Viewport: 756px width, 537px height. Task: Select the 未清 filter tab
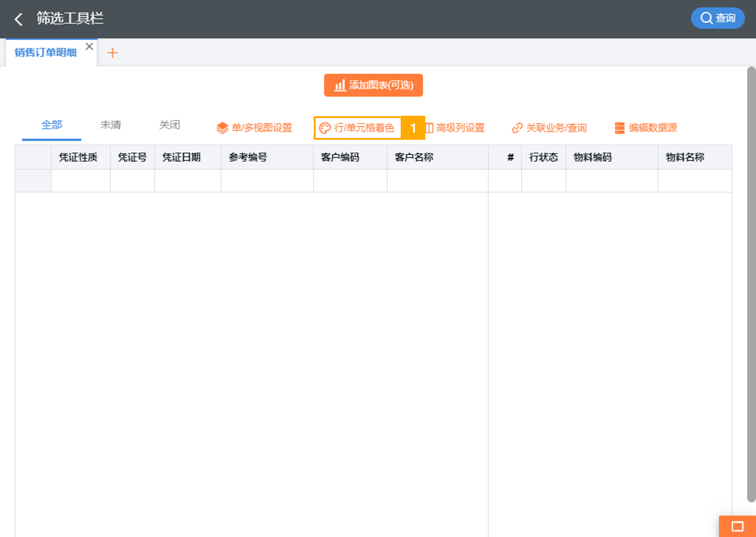pyautogui.click(x=111, y=125)
